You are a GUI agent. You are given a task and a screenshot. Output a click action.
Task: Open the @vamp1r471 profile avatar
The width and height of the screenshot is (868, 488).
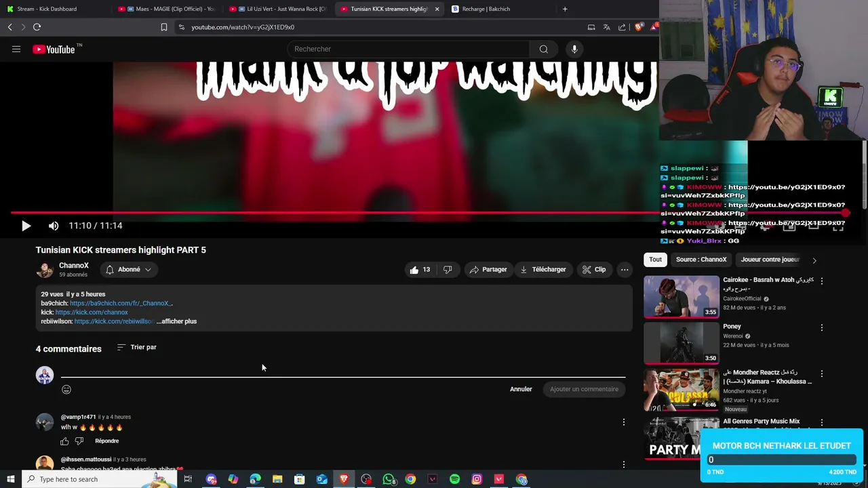point(45,422)
